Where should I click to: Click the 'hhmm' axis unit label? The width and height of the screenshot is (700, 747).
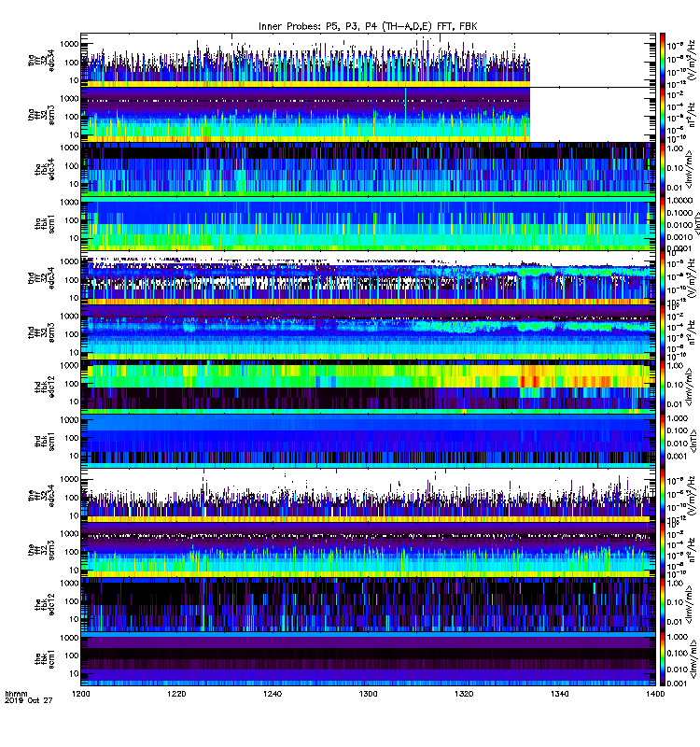[16, 694]
